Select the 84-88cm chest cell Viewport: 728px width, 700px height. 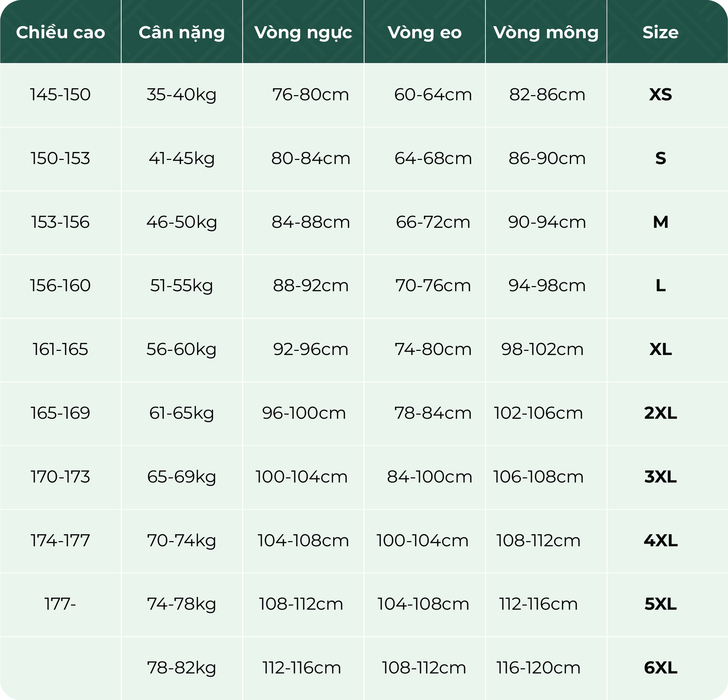[310, 222]
